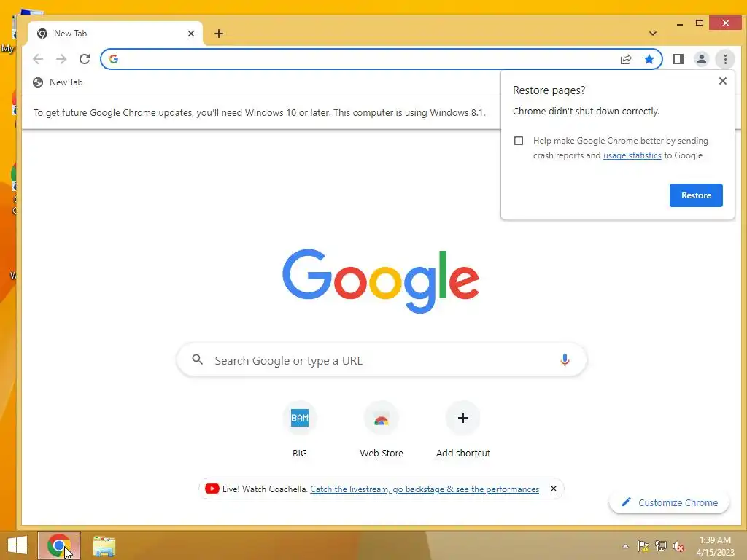Click the Action Center flag icon
The height and width of the screenshot is (560, 747).
click(643, 546)
